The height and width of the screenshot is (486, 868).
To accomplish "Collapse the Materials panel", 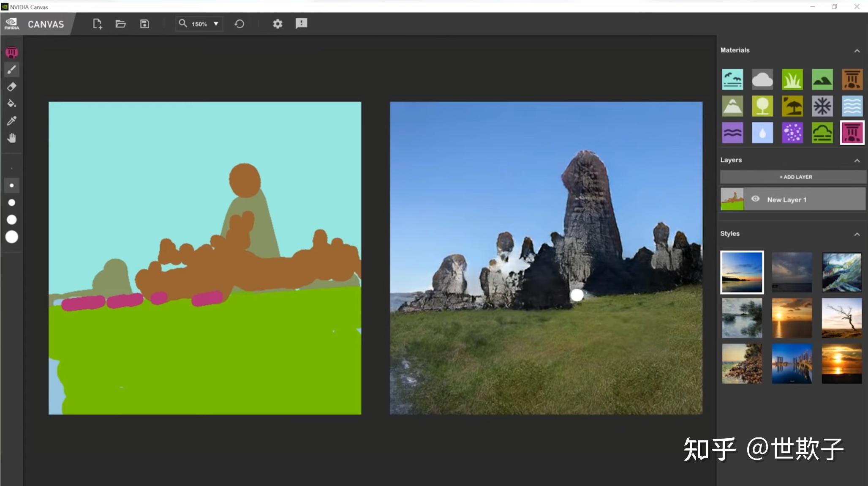I will (x=857, y=51).
